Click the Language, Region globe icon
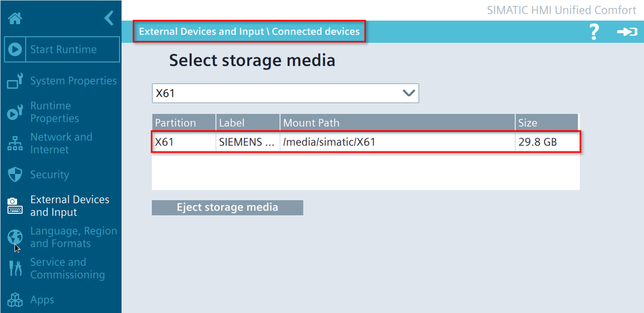The width and height of the screenshot is (644, 313). (x=15, y=237)
